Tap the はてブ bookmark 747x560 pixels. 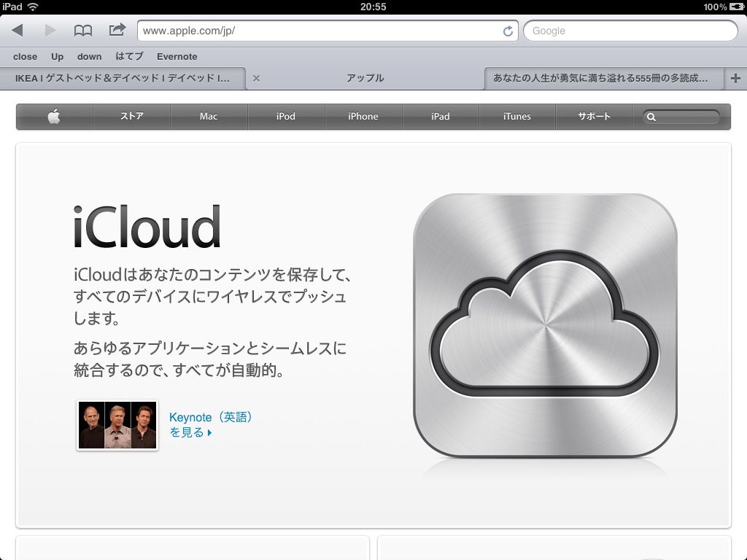pos(130,57)
